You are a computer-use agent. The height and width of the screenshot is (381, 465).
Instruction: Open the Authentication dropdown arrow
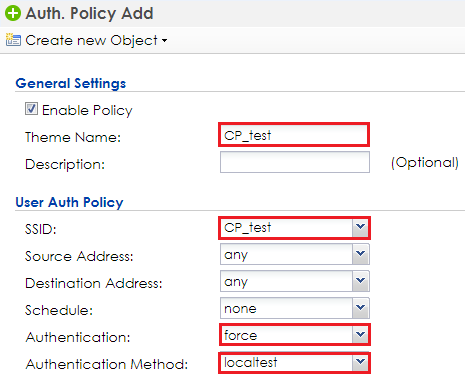[x=360, y=335]
